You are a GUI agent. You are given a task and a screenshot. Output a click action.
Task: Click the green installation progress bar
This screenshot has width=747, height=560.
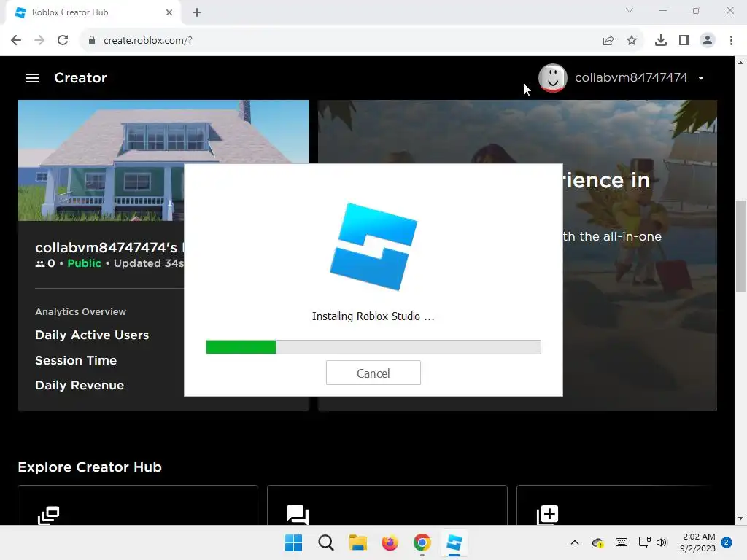point(241,347)
